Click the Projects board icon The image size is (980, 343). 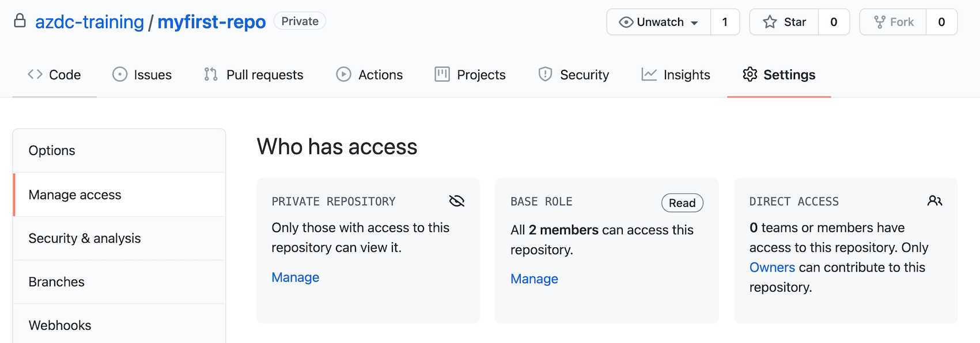[x=442, y=74]
